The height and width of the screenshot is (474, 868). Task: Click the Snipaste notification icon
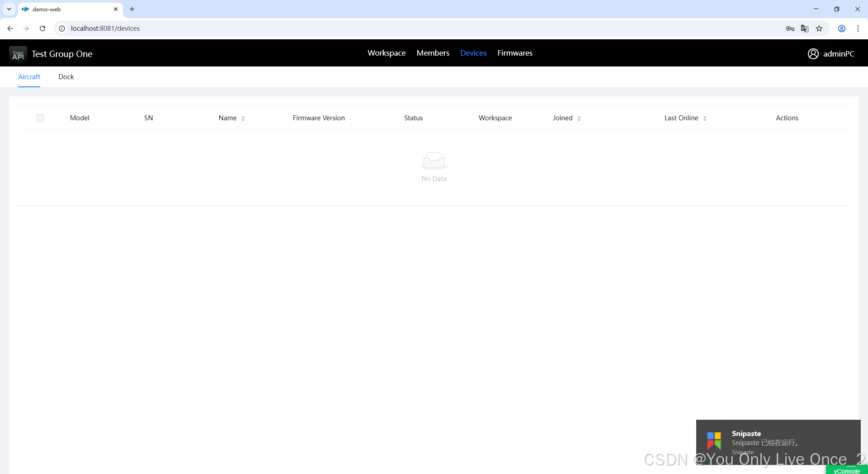coord(714,441)
